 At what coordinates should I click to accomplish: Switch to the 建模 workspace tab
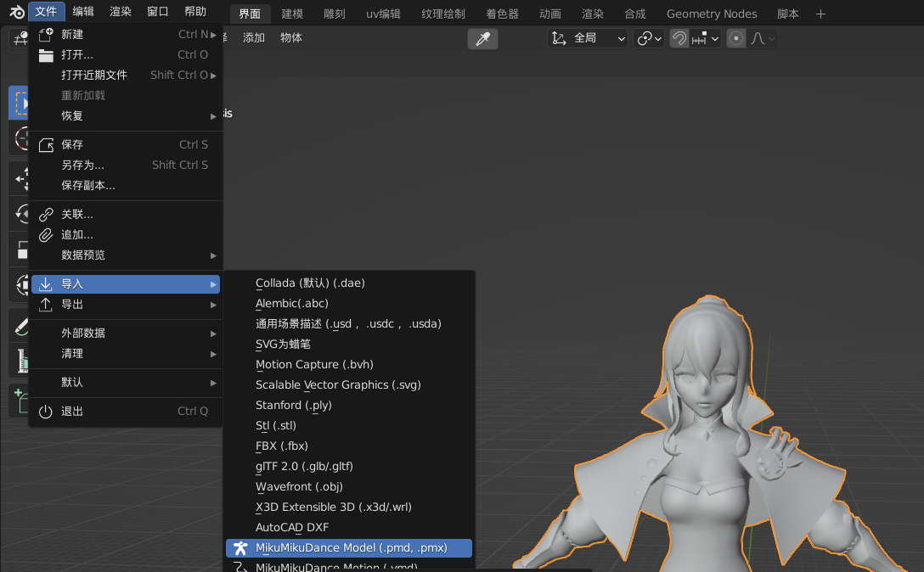[x=292, y=14]
